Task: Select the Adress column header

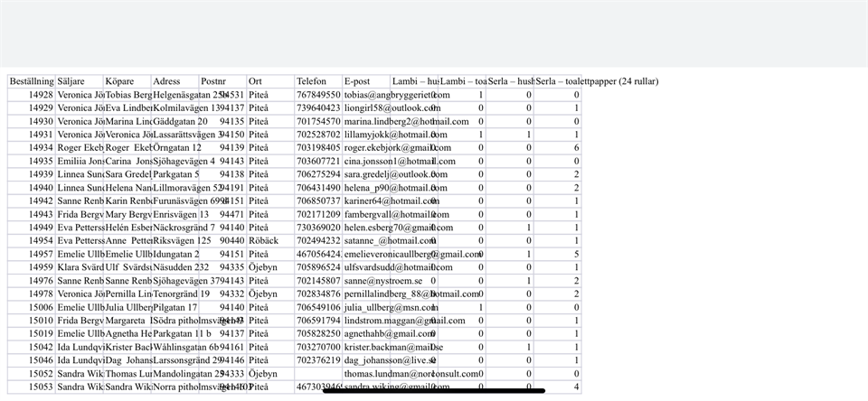Action: pos(175,81)
